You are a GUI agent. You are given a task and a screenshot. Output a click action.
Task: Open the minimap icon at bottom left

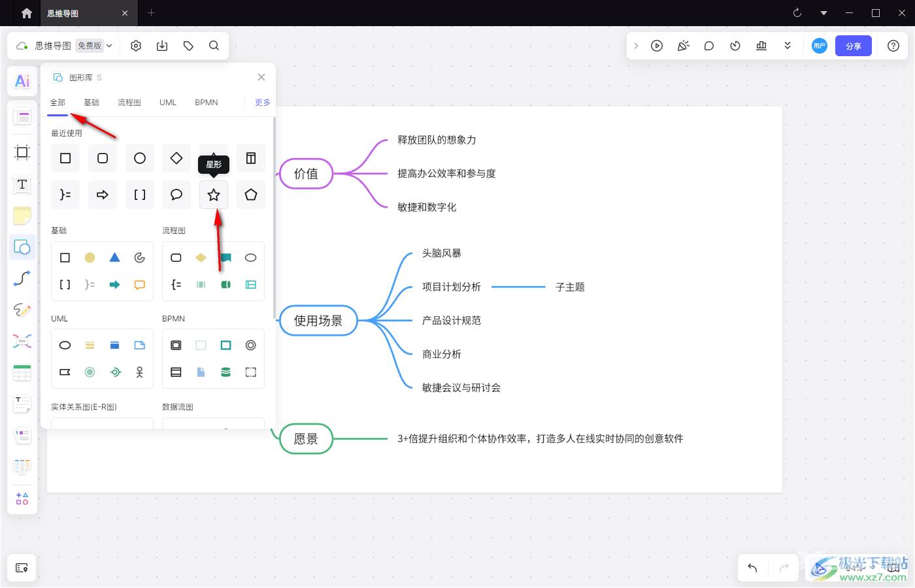point(22,568)
